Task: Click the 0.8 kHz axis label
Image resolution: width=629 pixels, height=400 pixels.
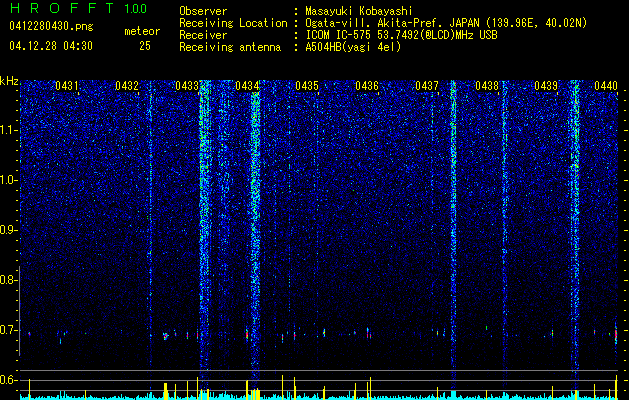Action: pos(7,280)
